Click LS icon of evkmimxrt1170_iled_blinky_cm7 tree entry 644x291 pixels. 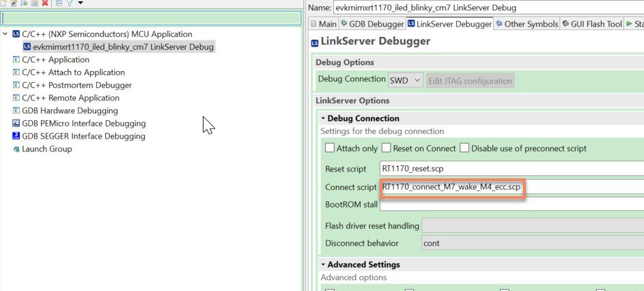tap(27, 47)
